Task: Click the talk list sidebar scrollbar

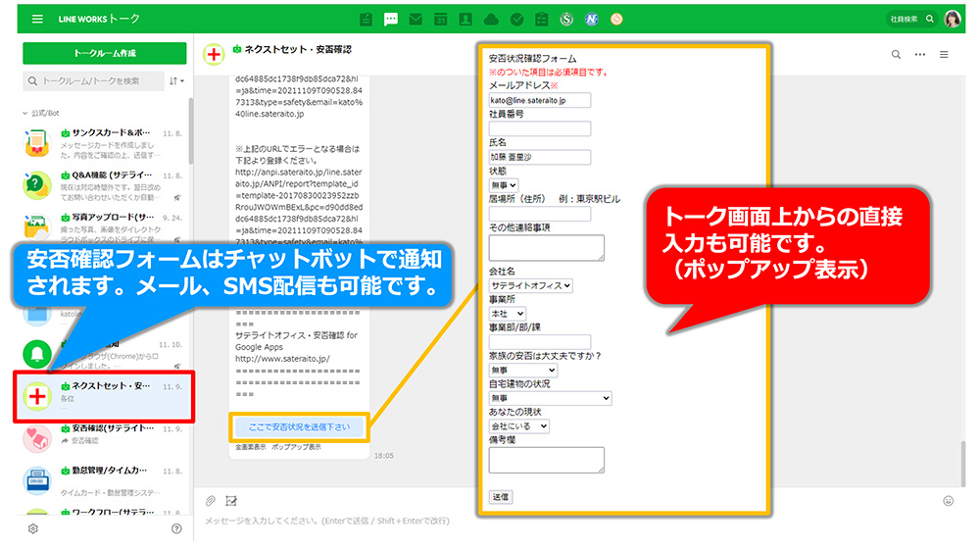Action: 191,131
